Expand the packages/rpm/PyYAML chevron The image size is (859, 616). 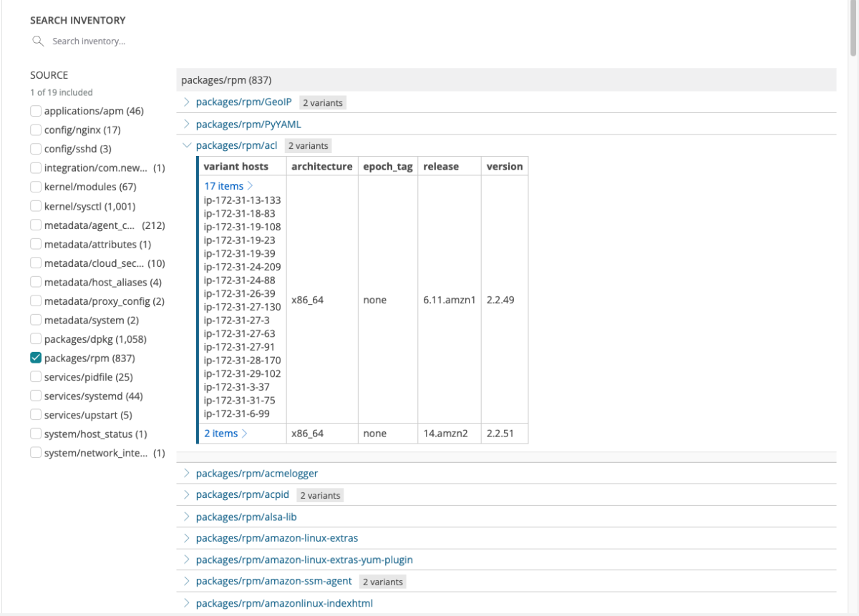coord(187,124)
